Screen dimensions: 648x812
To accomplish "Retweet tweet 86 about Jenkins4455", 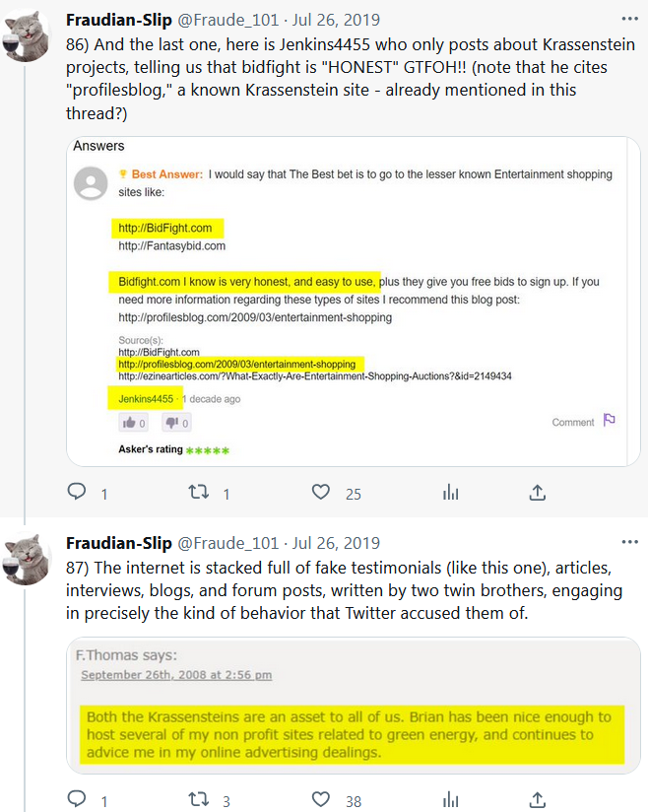I will click(198, 492).
